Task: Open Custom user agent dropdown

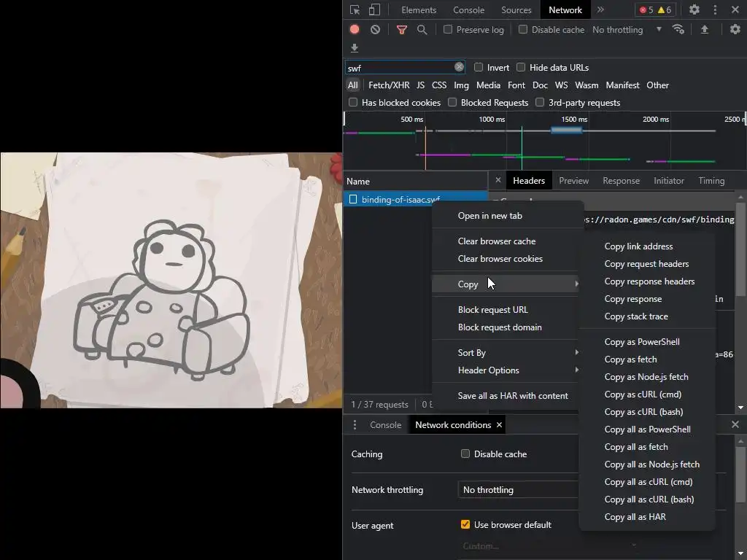Action: tap(549, 545)
